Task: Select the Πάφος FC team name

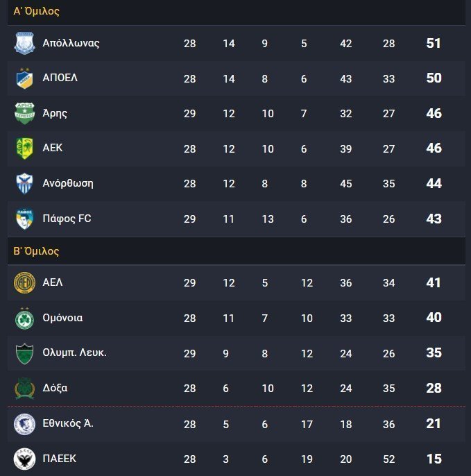Action: (67, 219)
